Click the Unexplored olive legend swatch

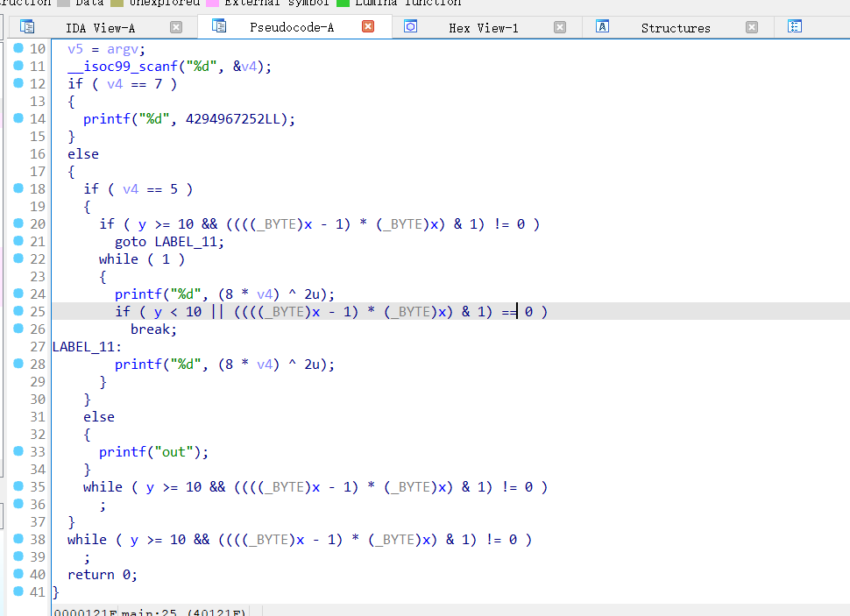pos(117,3)
